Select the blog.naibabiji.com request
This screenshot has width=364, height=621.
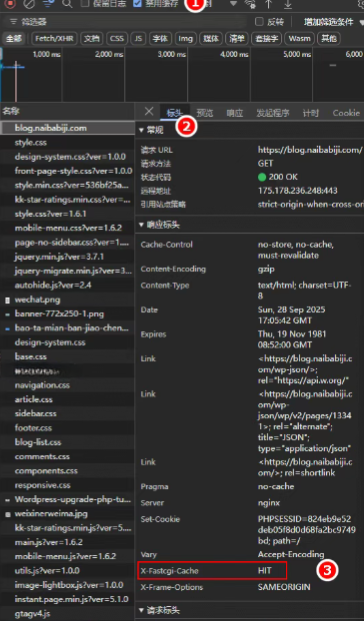[x=67, y=128]
